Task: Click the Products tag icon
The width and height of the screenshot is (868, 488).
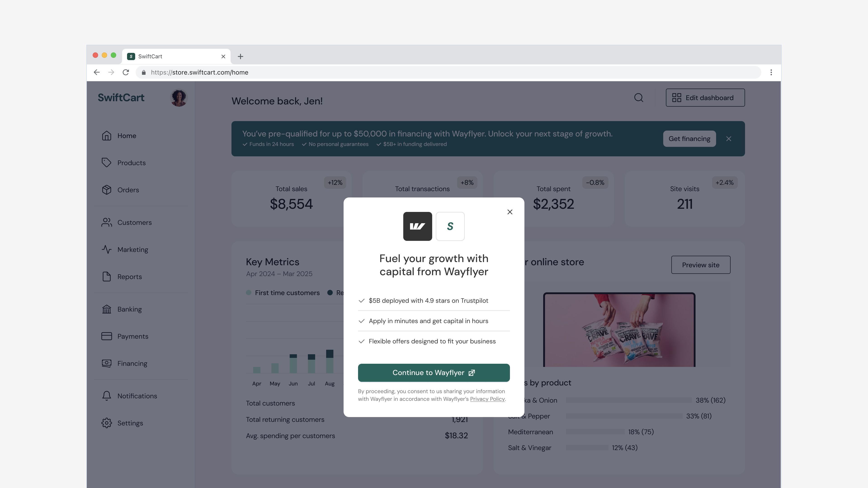Action: point(106,163)
